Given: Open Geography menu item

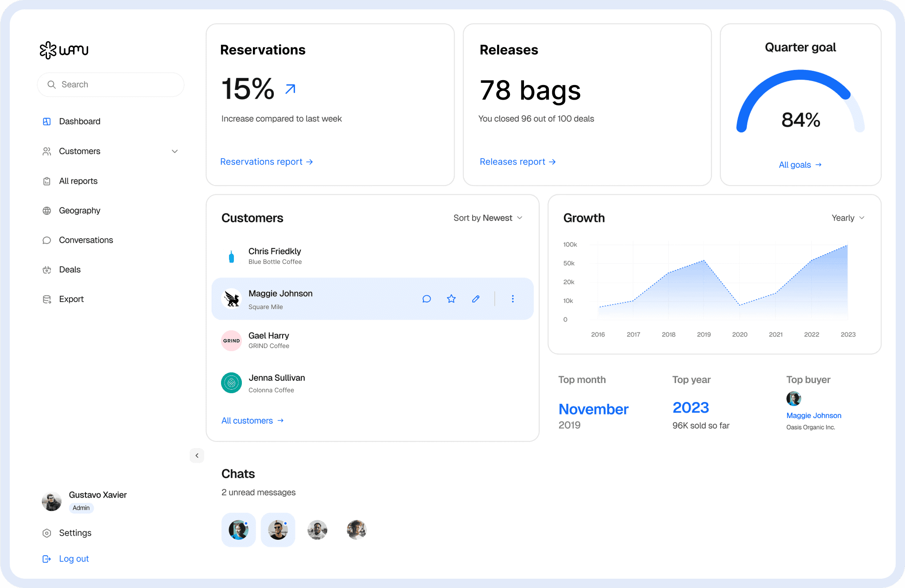Looking at the screenshot, I should coord(80,211).
